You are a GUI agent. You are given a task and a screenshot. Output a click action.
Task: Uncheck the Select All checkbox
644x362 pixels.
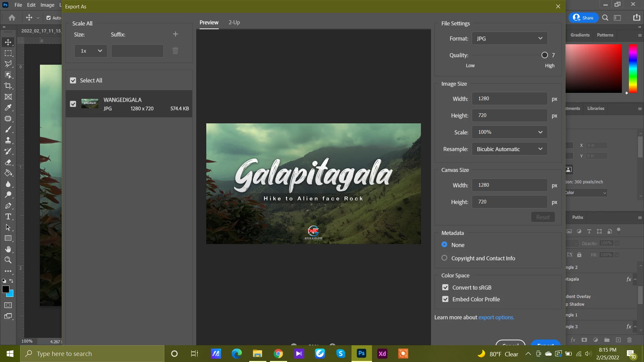pyautogui.click(x=73, y=80)
